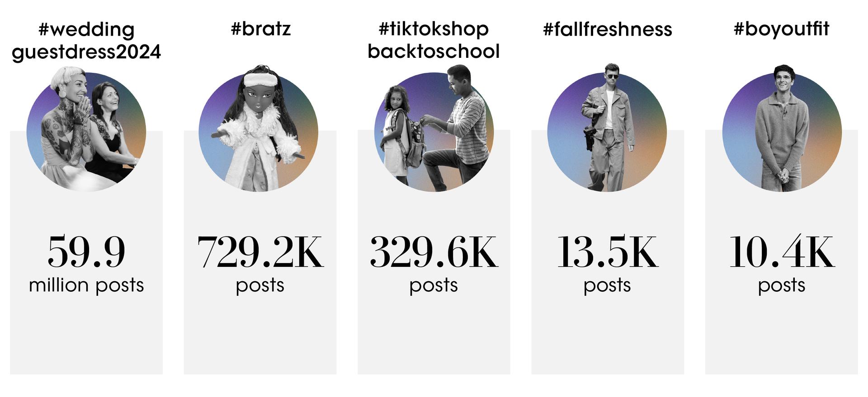Click the 'posts' label beneath 329.6K
Image resolution: width=868 pixels, height=397 pixels.
434,286
